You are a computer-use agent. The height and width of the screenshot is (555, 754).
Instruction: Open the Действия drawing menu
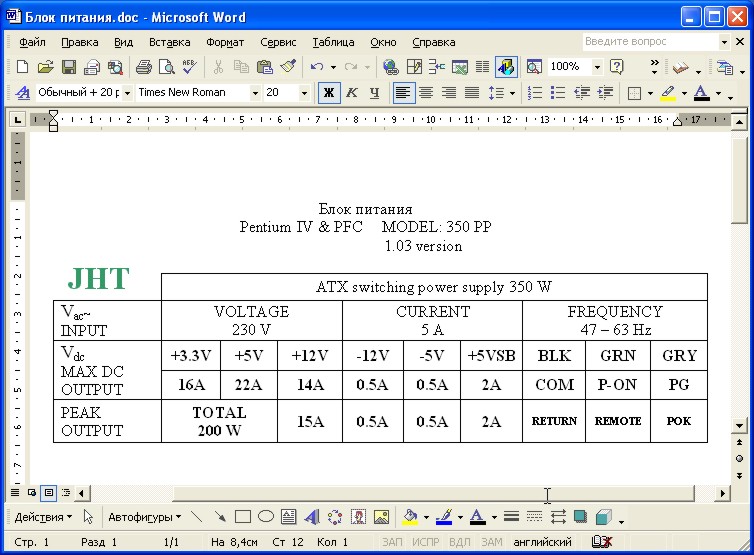[43, 517]
